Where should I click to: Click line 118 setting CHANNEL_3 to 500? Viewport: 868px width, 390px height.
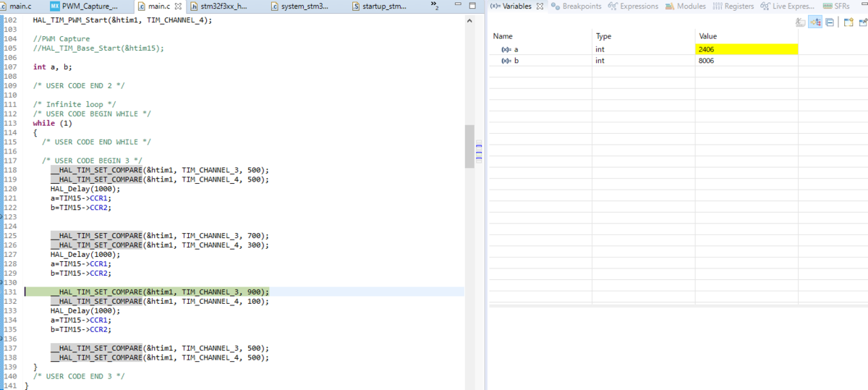(159, 170)
